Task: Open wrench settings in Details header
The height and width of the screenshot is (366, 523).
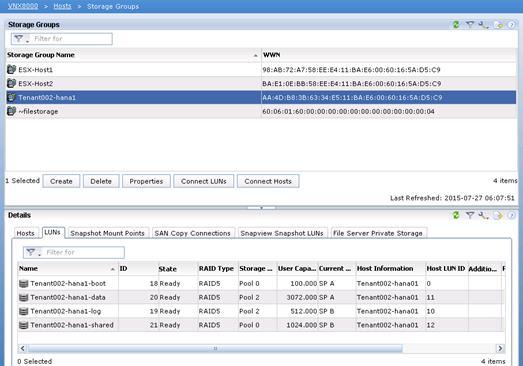Action: 483,216
